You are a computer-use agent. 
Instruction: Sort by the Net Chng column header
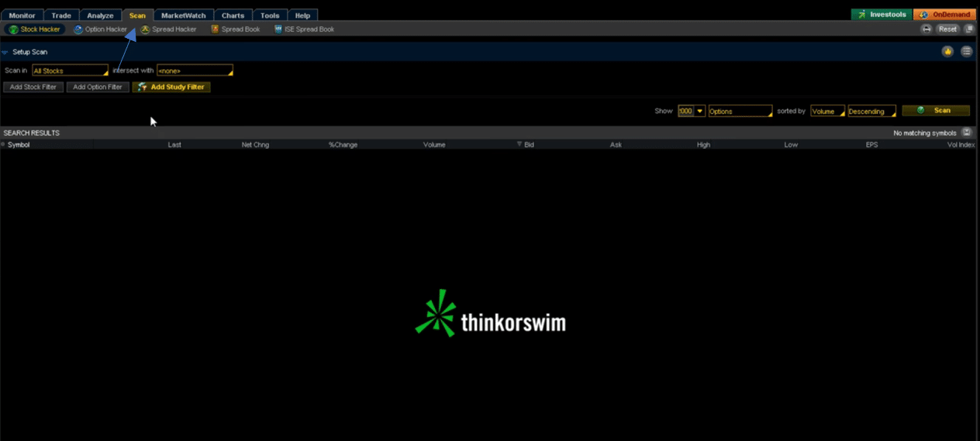tap(255, 145)
